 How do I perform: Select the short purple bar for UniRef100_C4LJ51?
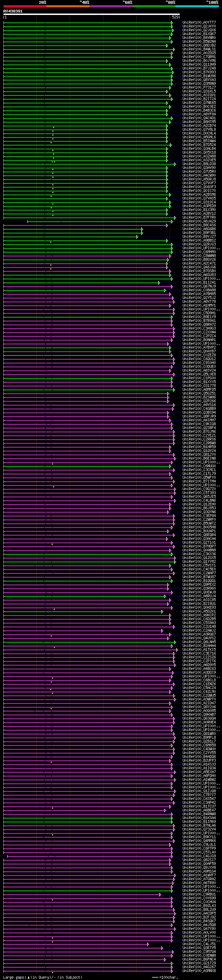coord(76,945)
